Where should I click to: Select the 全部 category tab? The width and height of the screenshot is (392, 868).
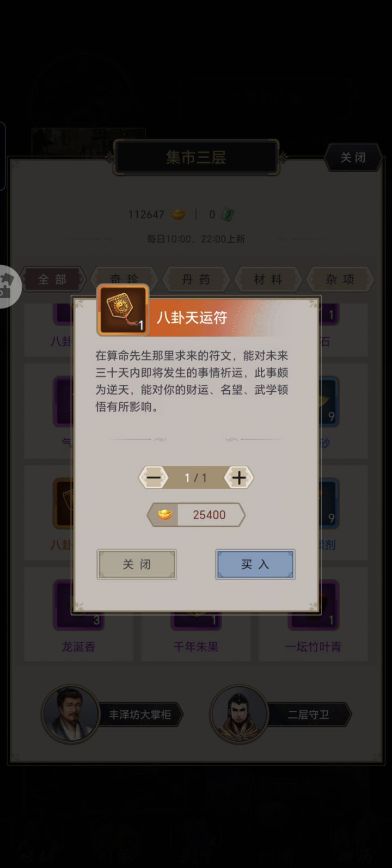53,280
